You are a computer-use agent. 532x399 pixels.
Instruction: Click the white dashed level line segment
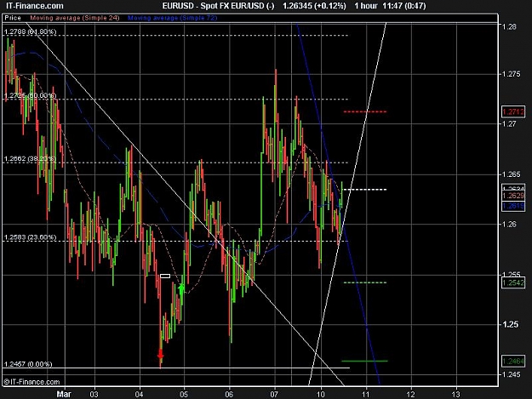365,190
